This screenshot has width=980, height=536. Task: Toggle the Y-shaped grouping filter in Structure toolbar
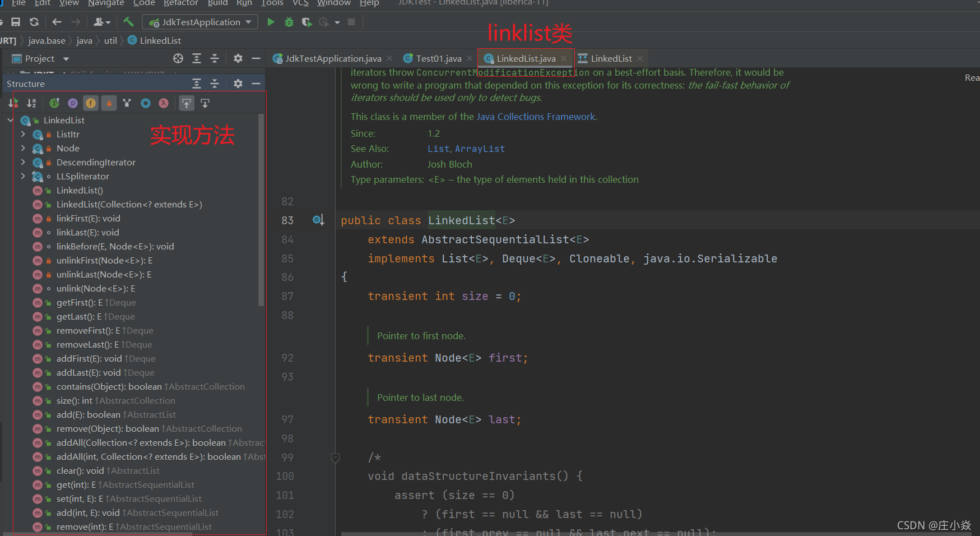(x=127, y=103)
